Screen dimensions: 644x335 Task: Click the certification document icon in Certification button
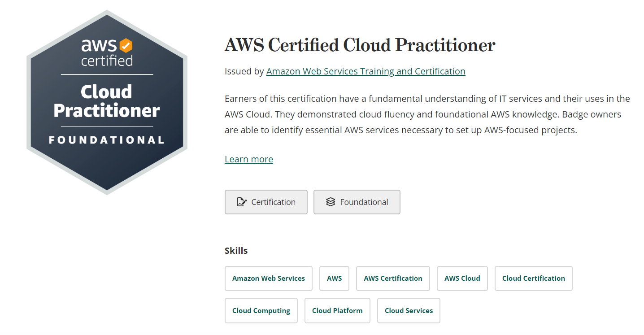tap(241, 202)
